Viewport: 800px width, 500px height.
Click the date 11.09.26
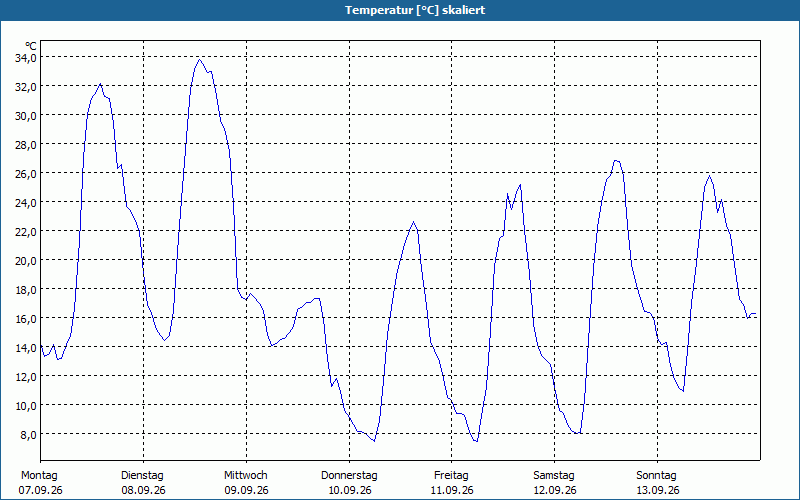click(452, 490)
